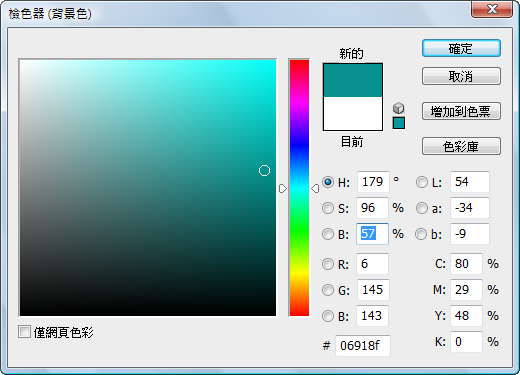Click the hex field 06918f
520x375 pixels.
363,346
